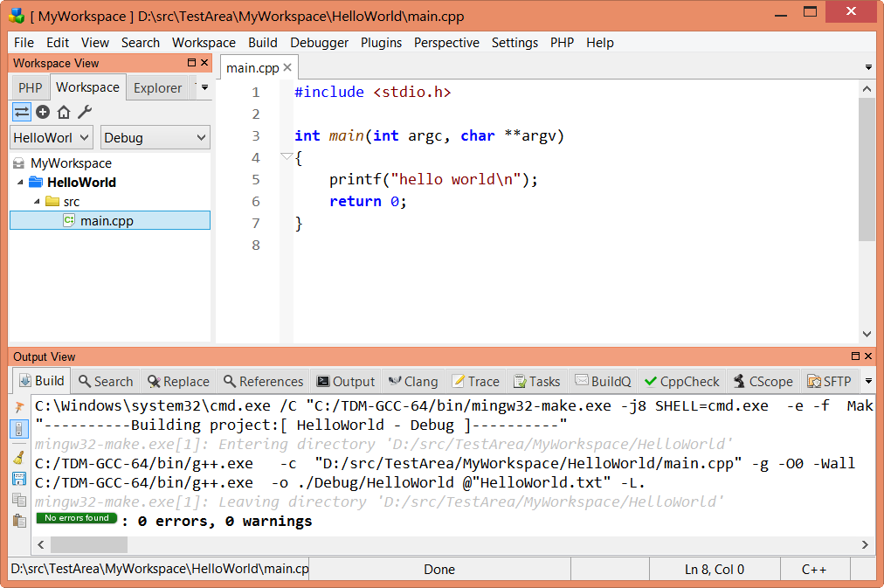Clear the build output with the broom icon
This screenshot has height=588, width=884.
(19, 453)
